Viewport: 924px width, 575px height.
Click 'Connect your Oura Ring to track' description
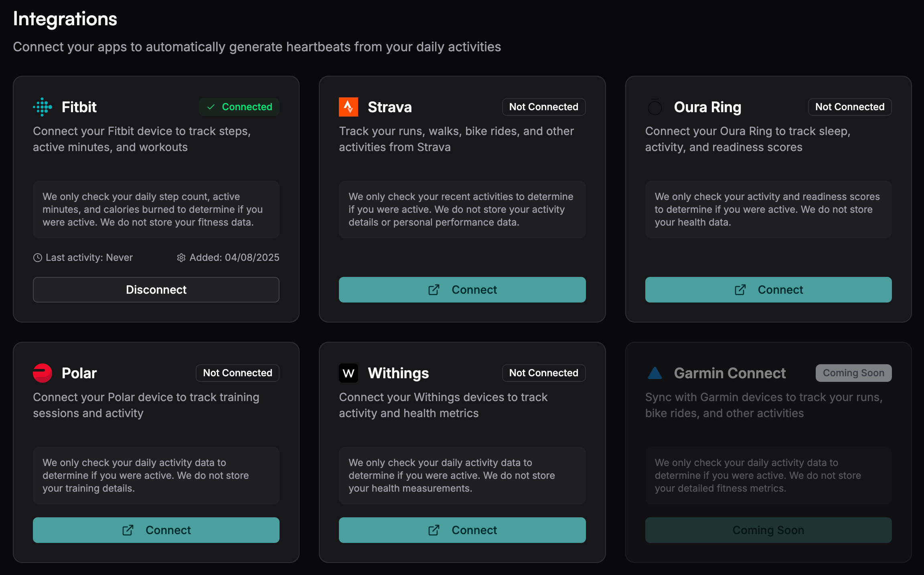(748, 139)
